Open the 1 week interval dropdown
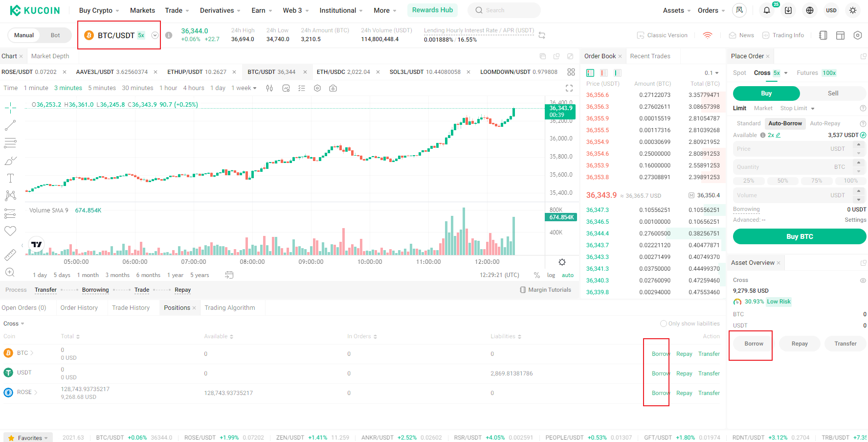868x442 pixels. 244,88
